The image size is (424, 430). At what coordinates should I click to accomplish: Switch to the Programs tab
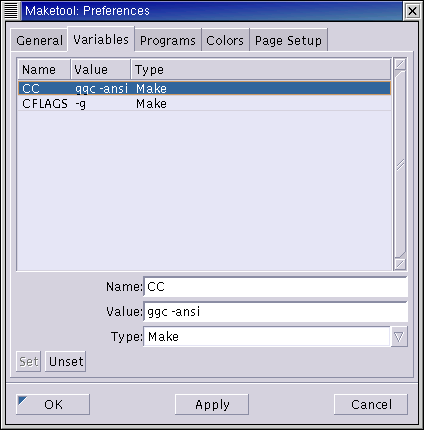coord(168,40)
